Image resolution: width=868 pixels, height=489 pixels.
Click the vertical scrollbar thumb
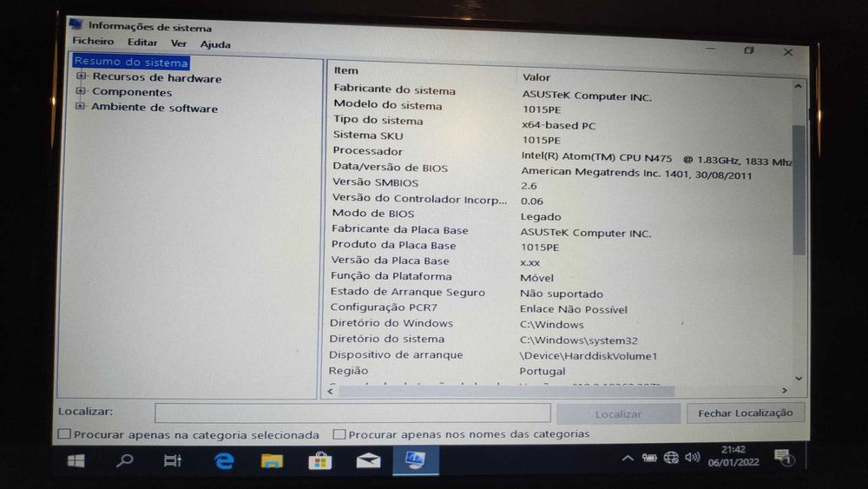point(799,190)
